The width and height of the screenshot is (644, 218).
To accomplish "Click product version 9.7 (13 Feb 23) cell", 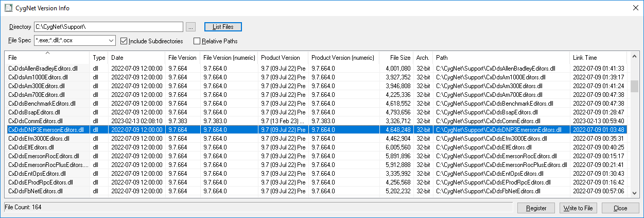I will (x=282, y=121).
